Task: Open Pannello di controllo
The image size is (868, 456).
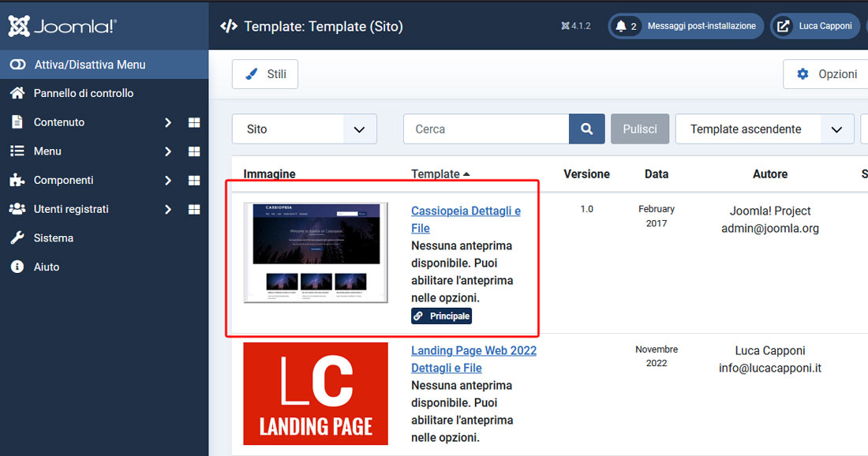Action: 83,93
